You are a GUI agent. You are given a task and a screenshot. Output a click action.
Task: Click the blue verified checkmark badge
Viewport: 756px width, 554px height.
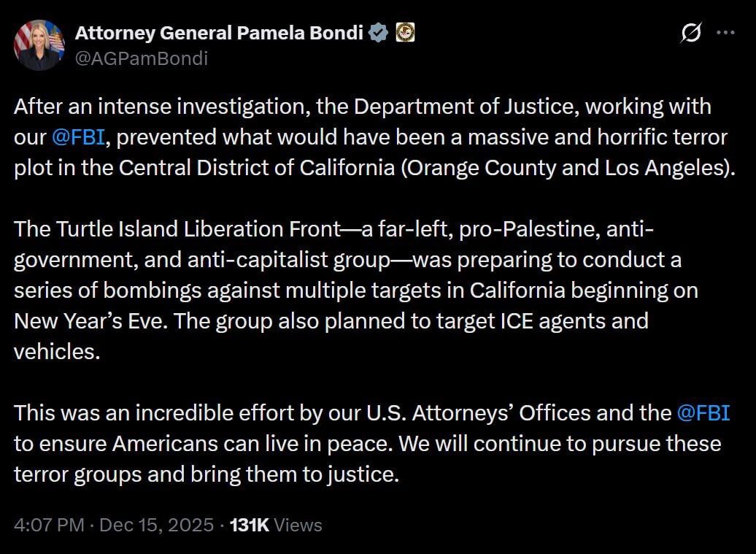(378, 32)
